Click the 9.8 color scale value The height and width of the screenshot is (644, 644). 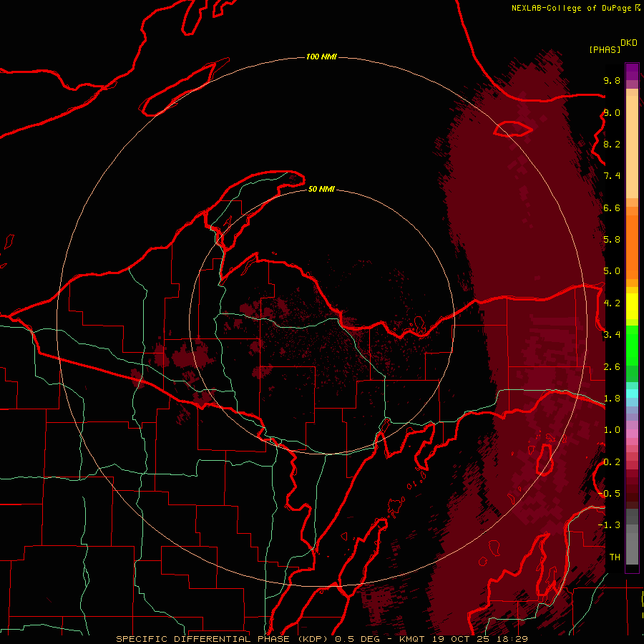[x=612, y=80]
